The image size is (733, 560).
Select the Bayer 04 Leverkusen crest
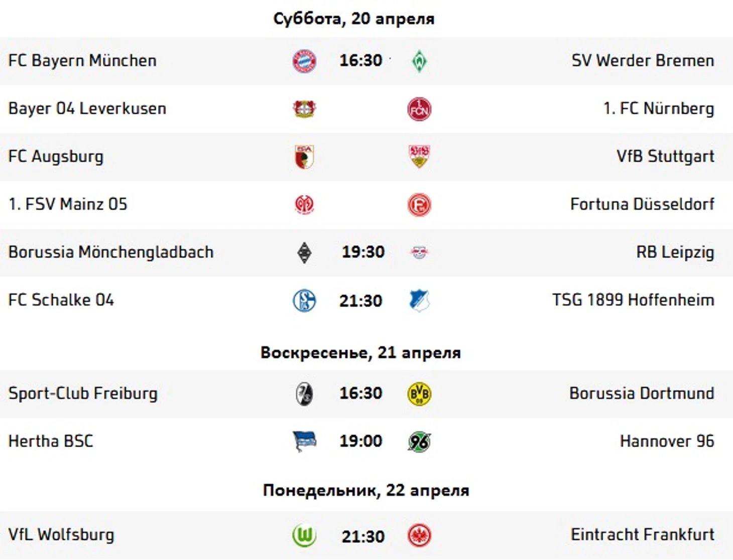tap(304, 109)
